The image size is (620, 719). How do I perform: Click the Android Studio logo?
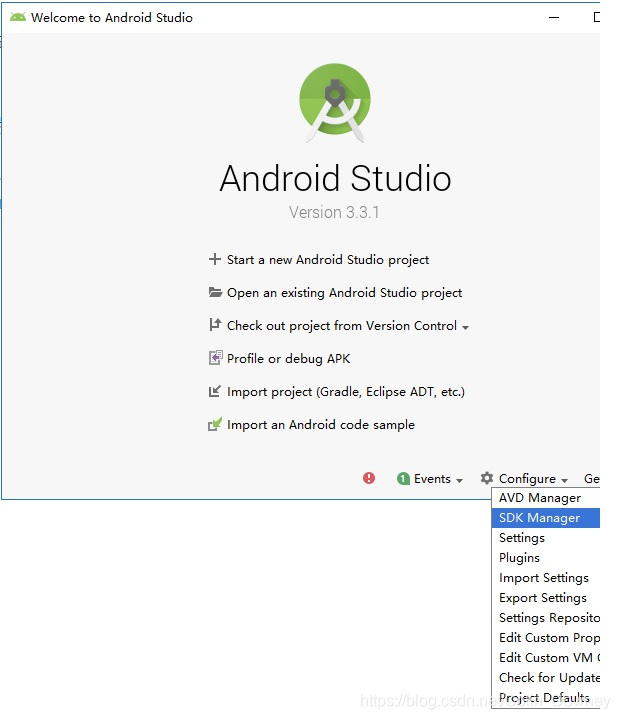[335, 103]
